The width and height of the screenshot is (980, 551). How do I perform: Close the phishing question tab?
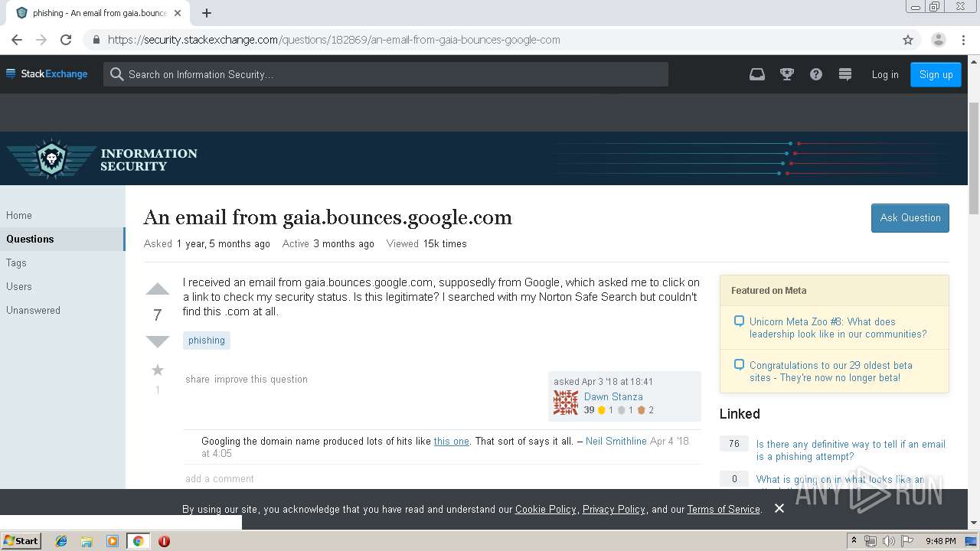click(x=178, y=13)
